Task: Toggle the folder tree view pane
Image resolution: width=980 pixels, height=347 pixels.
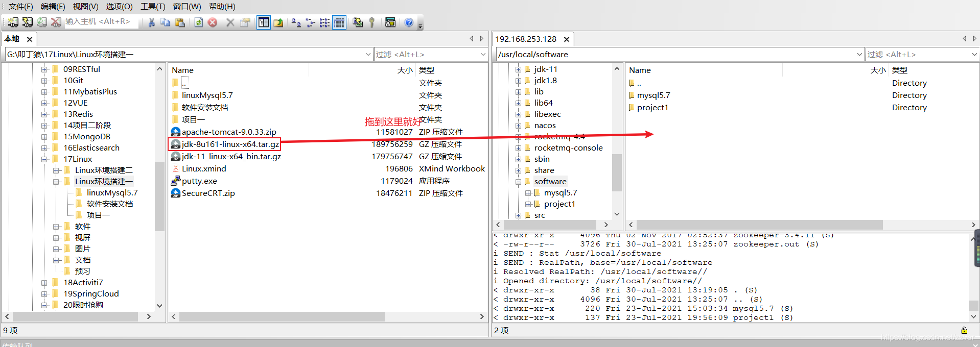Action: (263, 22)
